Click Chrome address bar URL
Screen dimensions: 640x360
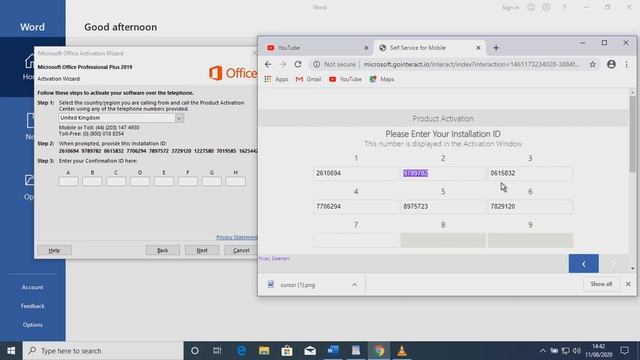pyautogui.click(x=471, y=64)
